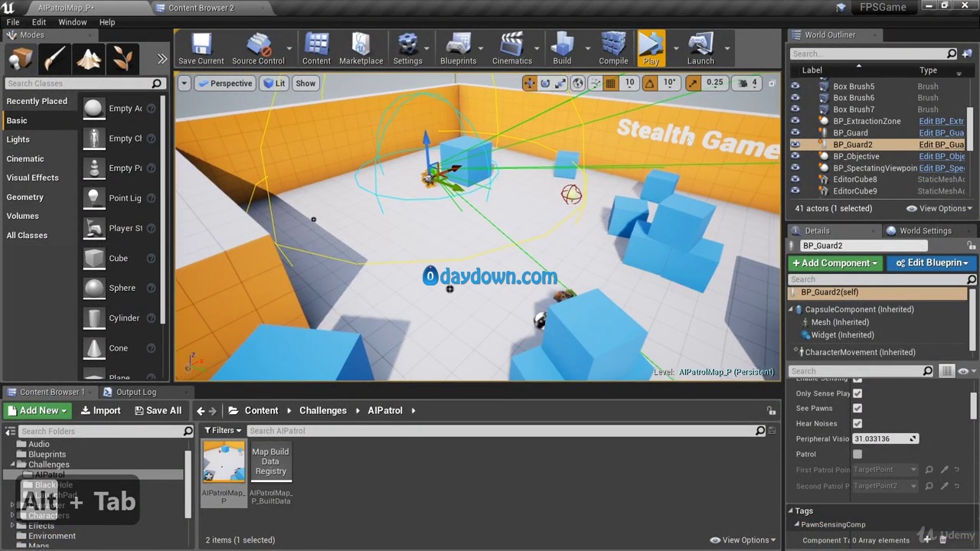Select the translate gizmo tool in viewport

(529, 83)
